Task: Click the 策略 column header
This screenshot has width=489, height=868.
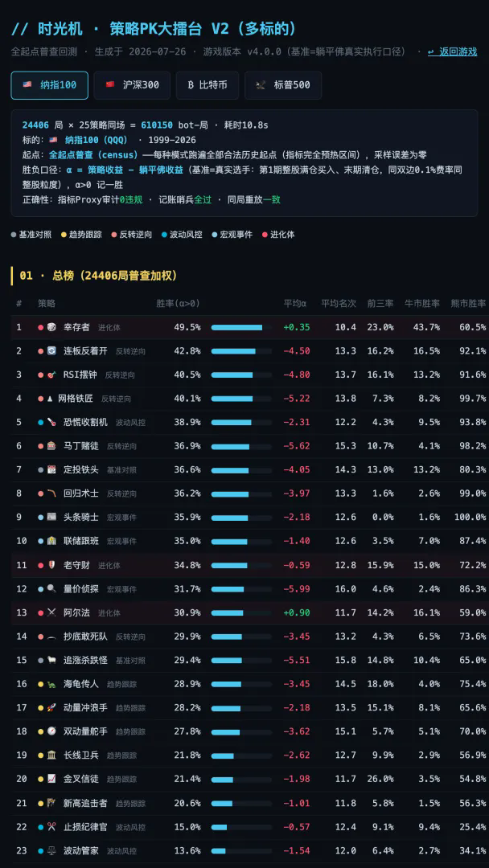Action: 47,303
